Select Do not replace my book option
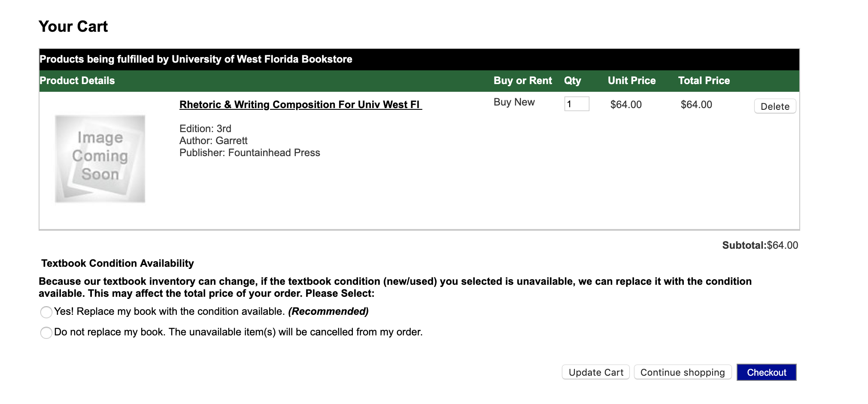This screenshot has height=404, width=868. [x=46, y=332]
